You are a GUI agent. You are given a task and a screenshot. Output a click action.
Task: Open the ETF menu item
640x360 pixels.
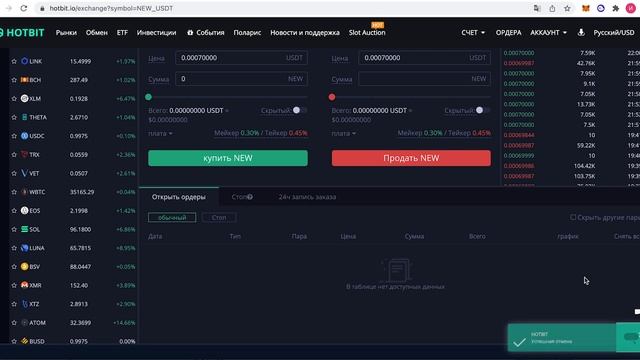pos(122,33)
